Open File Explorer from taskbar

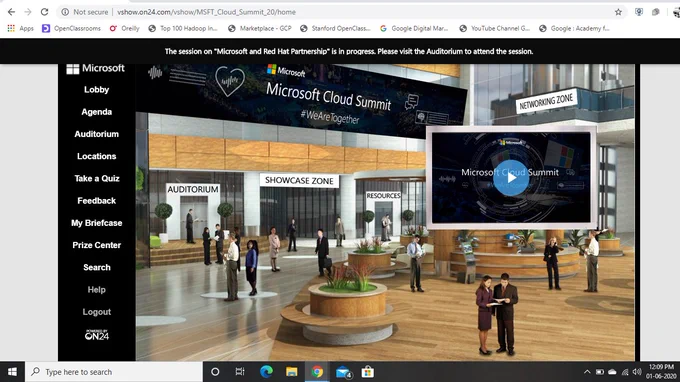coord(291,372)
